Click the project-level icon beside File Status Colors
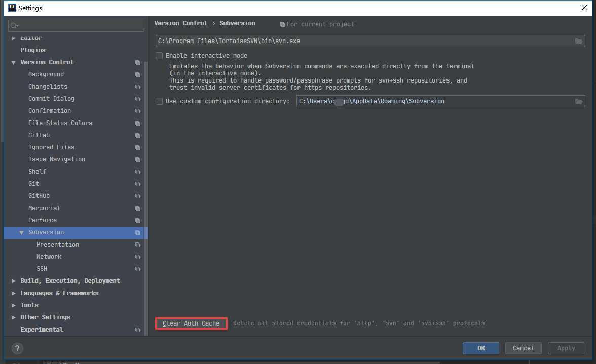 click(x=138, y=124)
